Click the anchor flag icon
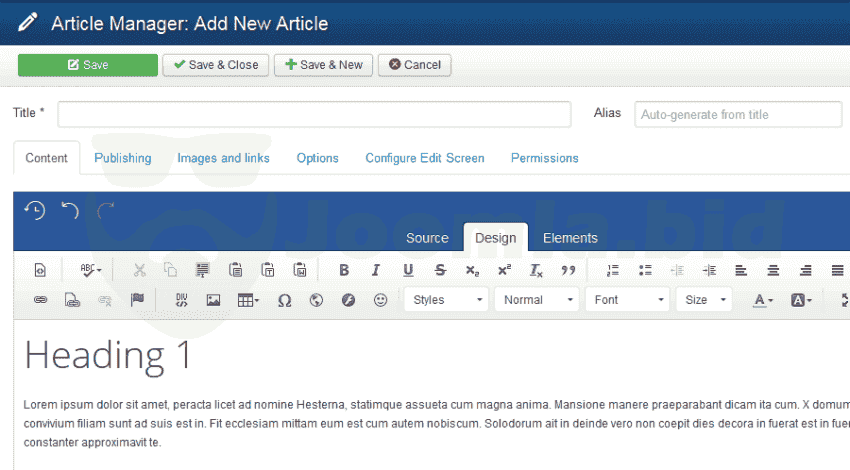Image resolution: width=850 pixels, height=470 pixels. 137,300
